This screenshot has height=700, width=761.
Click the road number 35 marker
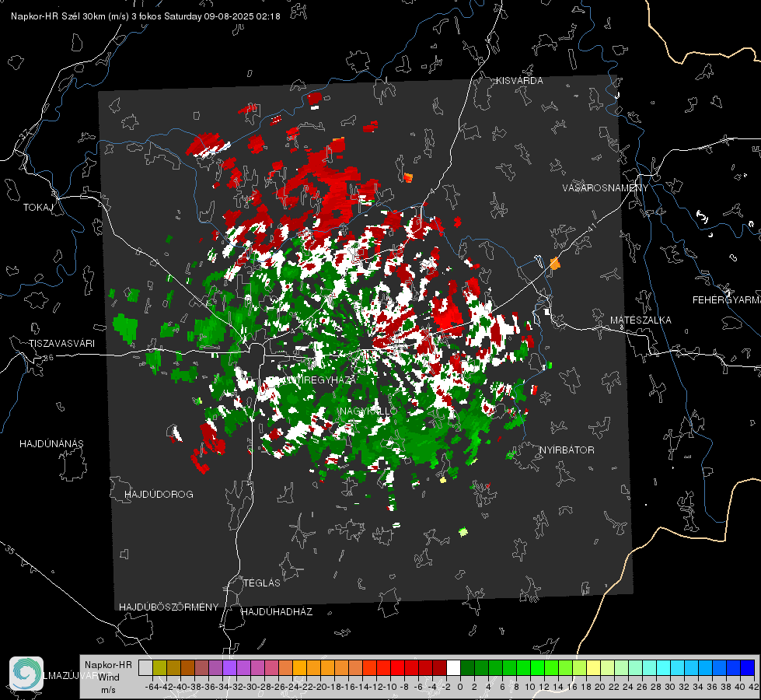pos(9,549)
